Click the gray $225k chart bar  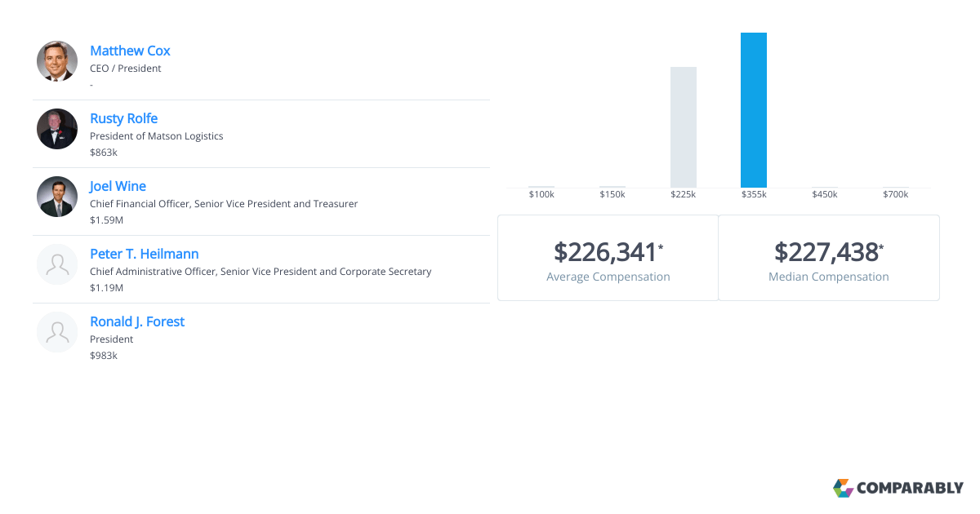683,125
